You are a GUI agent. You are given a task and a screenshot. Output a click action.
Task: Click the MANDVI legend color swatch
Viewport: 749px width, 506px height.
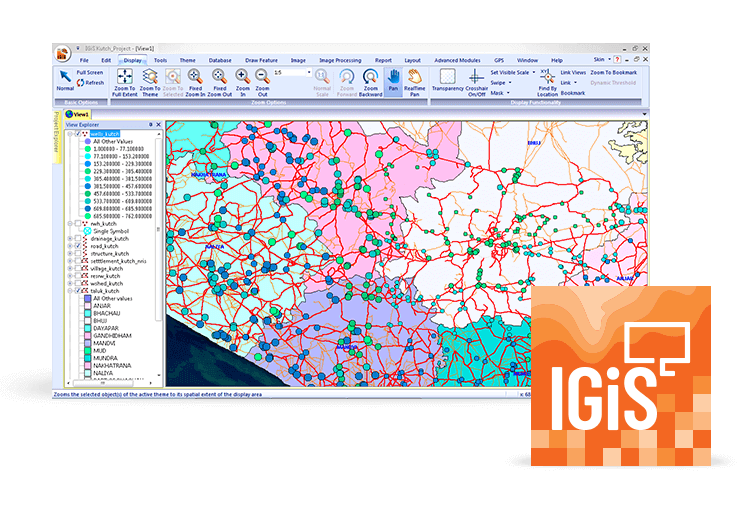click(x=87, y=343)
